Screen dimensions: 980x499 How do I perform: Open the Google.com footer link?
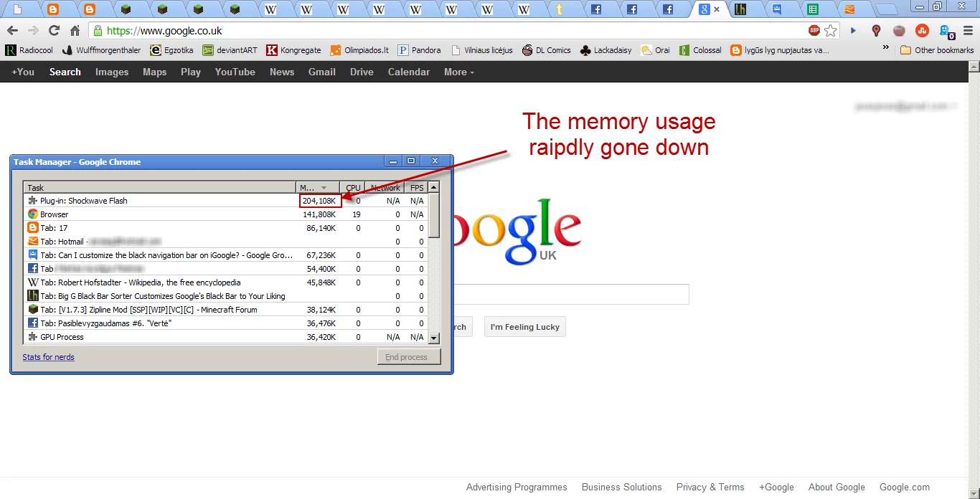pos(905,487)
